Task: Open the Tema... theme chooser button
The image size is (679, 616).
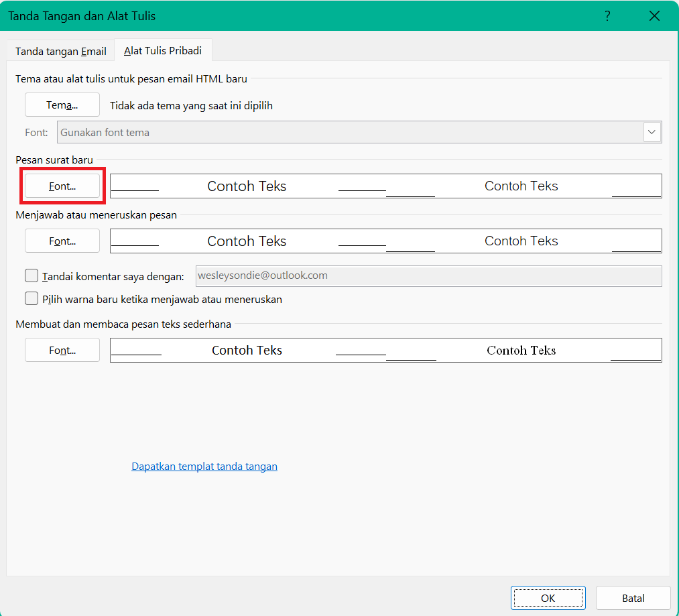Action: [x=62, y=105]
